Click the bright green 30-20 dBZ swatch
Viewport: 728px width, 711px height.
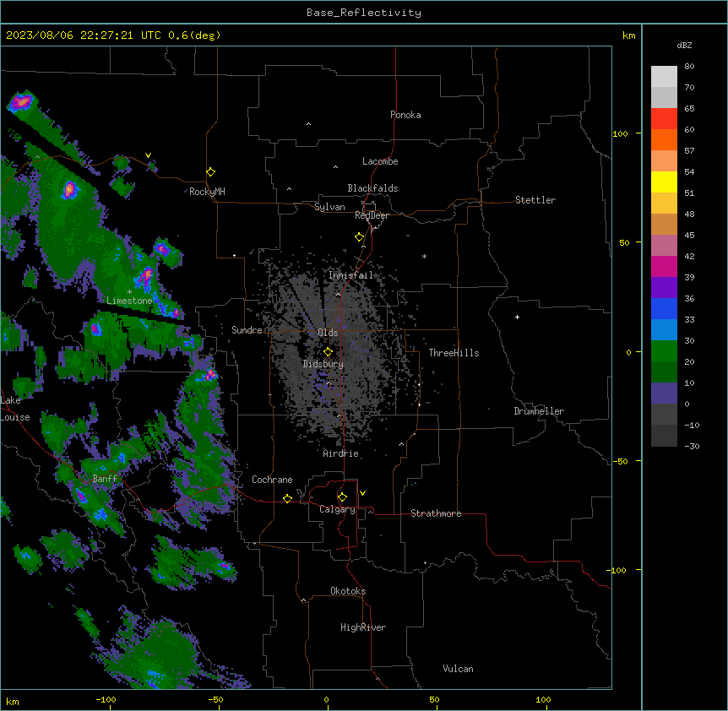click(664, 351)
